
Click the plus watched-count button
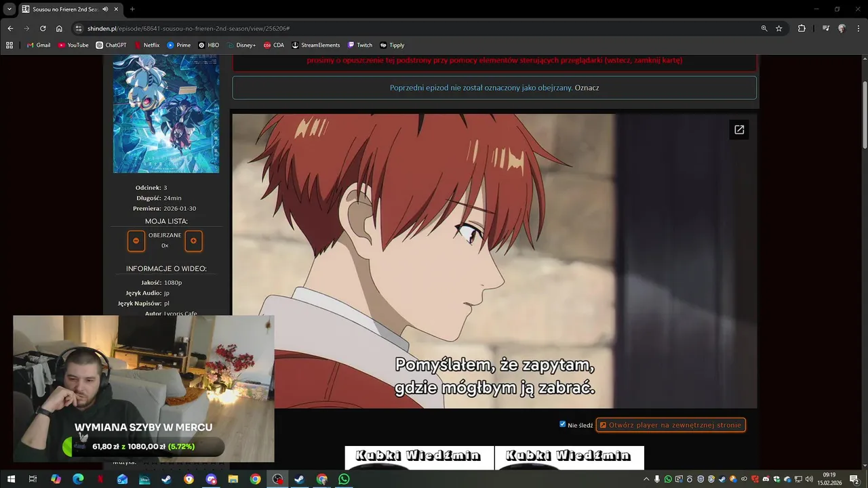(x=193, y=241)
